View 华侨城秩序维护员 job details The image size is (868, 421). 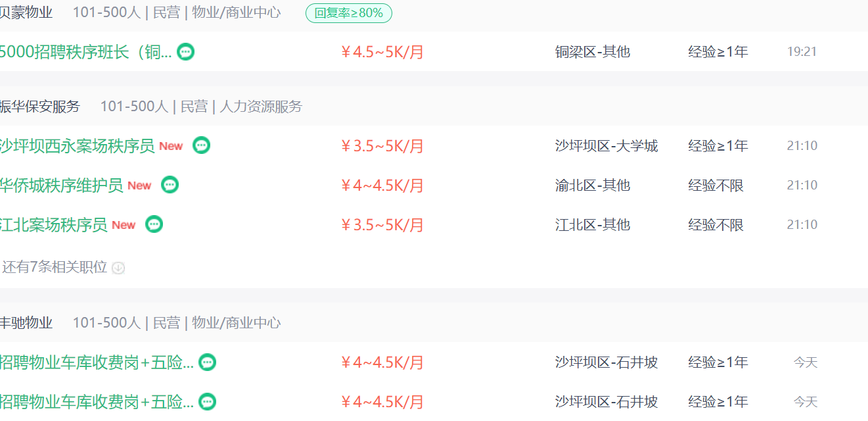(x=61, y=186)
